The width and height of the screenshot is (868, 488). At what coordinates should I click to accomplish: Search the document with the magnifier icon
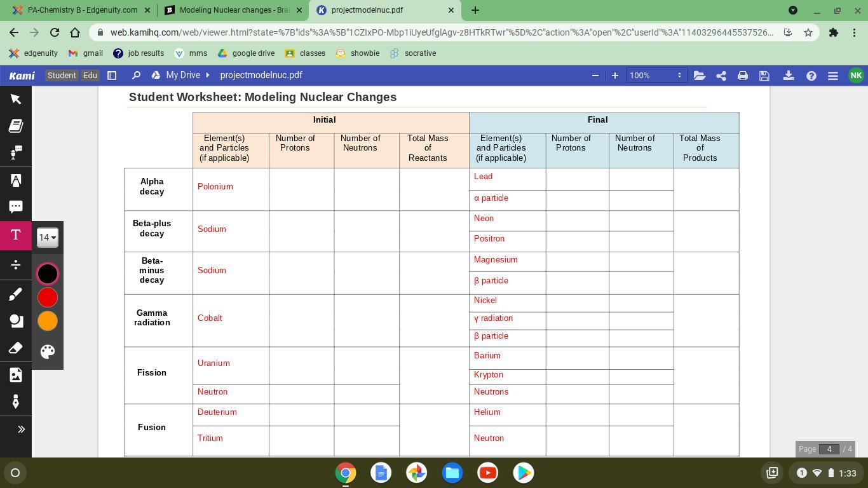136,76
